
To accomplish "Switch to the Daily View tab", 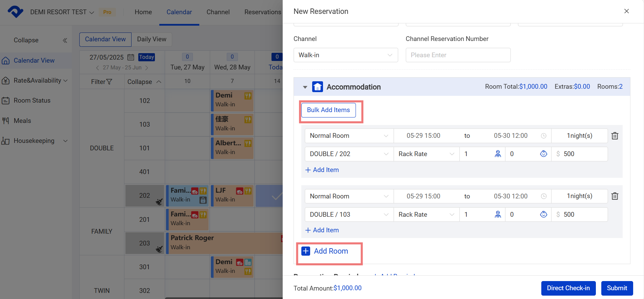I will pyautogui.click(x=152, y=39).
